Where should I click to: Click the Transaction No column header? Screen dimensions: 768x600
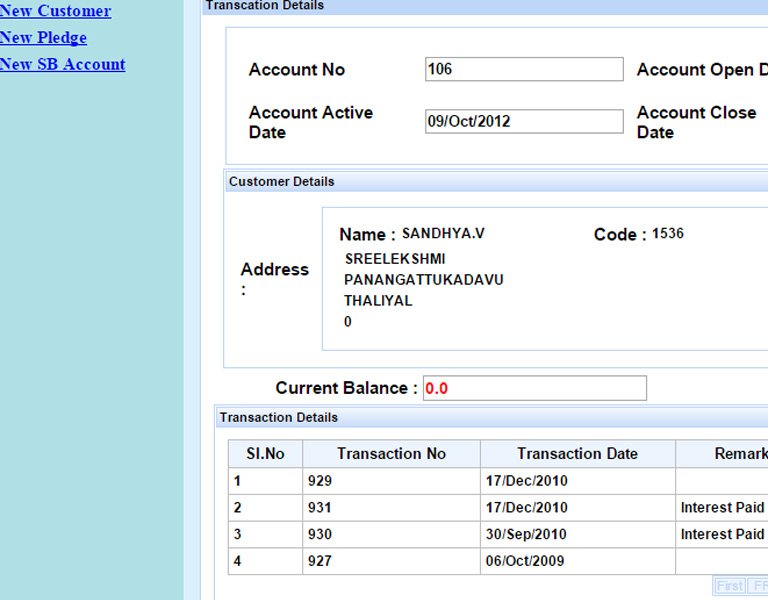(391, 454)
